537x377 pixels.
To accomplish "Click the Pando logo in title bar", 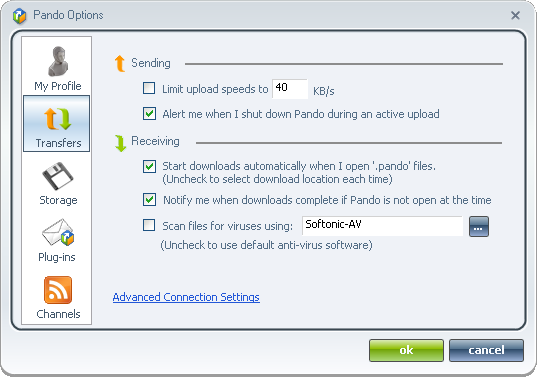I will (x=20, y=16).
